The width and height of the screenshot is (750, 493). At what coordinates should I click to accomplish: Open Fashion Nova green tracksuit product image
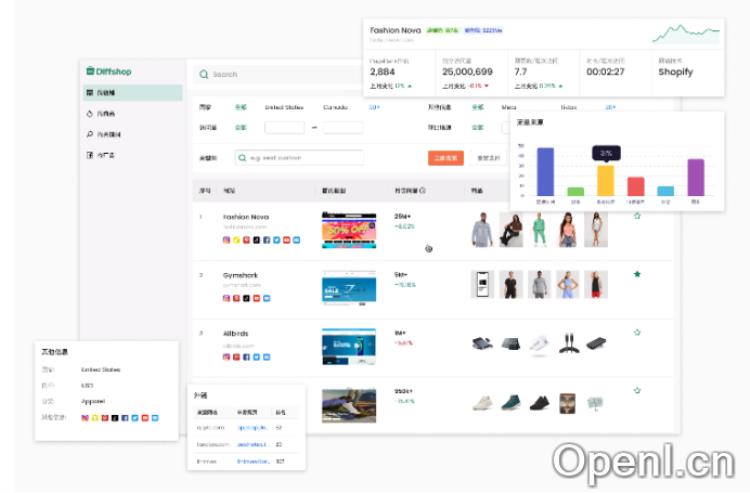(x=540, y=230)
